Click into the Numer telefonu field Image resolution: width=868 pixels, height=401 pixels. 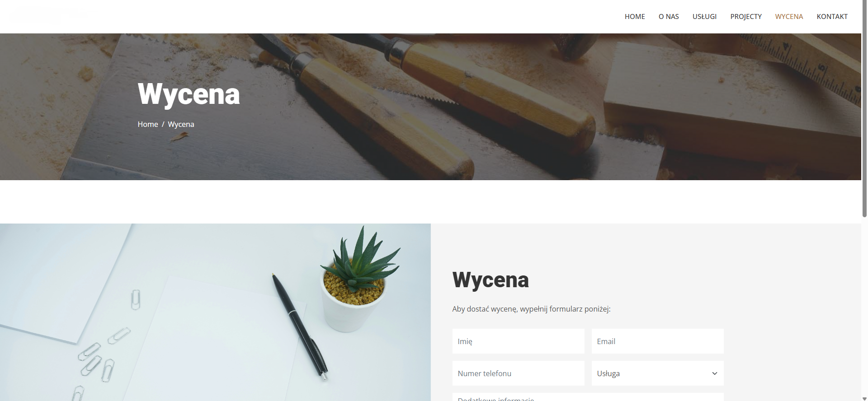point(518,373)
